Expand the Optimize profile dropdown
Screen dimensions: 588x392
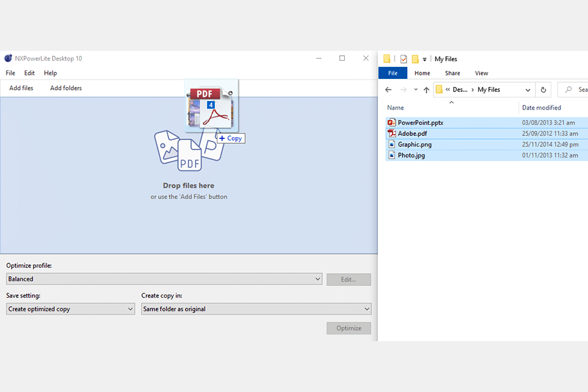(317, 279)
